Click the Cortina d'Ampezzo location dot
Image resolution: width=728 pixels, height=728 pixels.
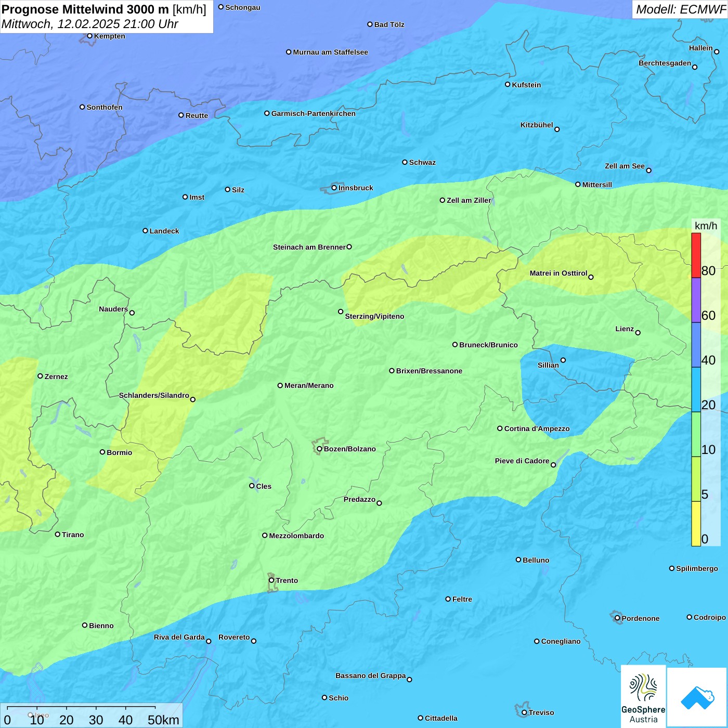click(500, 428)
